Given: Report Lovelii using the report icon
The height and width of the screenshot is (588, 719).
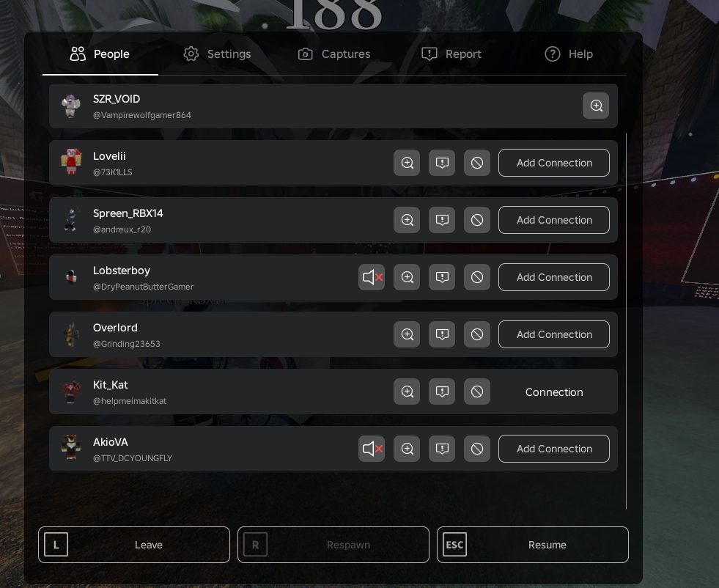Looking at the screenshot, I should [x=442, y=163].
